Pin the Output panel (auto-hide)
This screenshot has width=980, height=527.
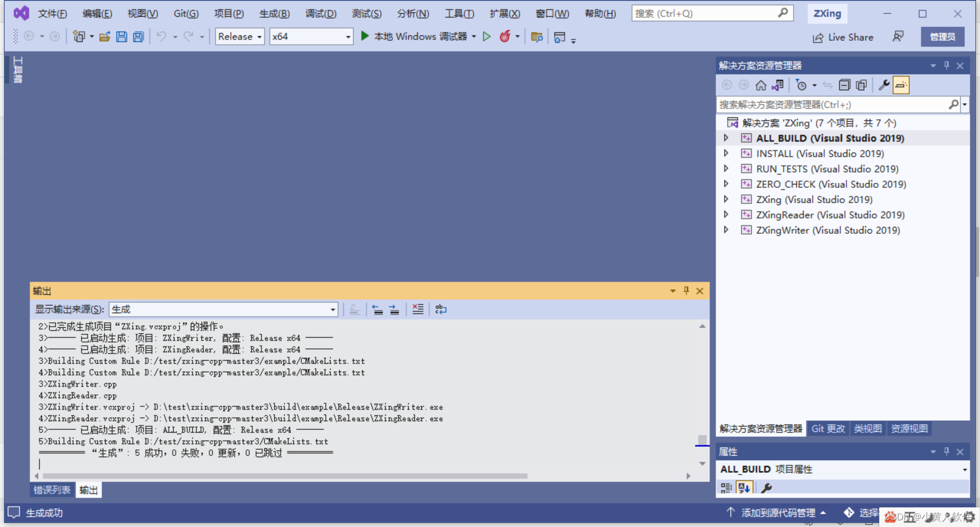click(687, 291)
